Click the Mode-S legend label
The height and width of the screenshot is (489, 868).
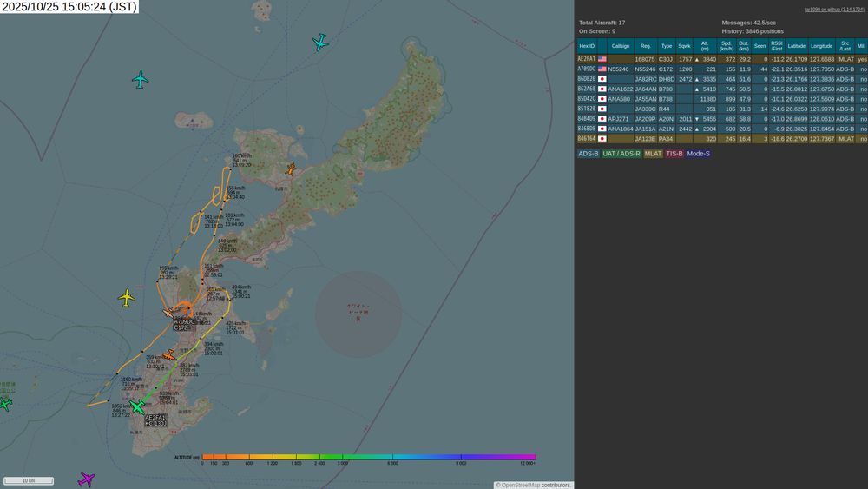pos(698,154)
